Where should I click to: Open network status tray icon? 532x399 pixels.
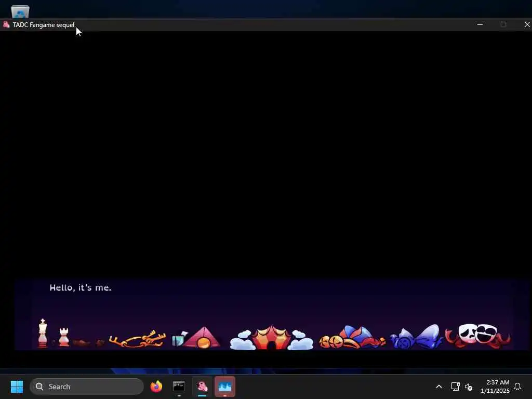[x=455, y=387]
